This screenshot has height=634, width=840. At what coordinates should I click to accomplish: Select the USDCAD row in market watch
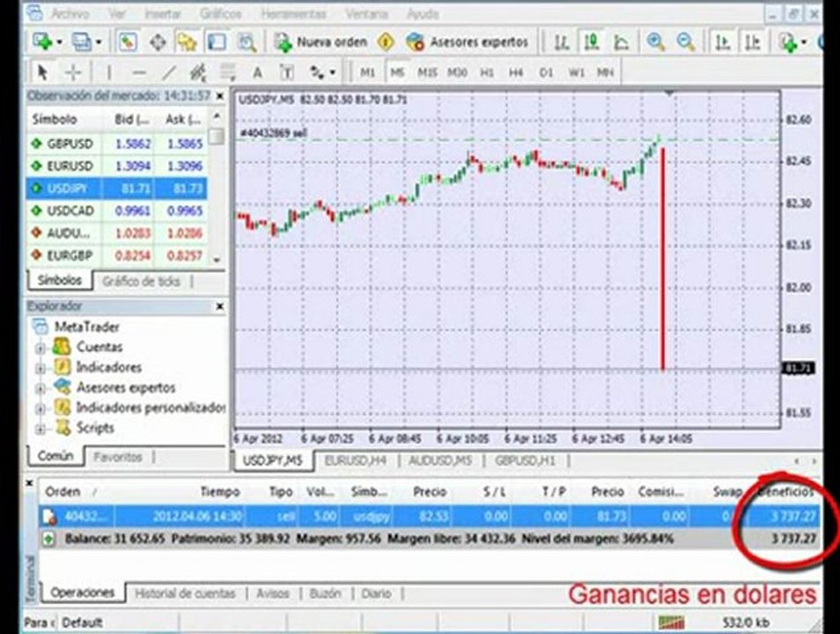(x=117, y=210)
